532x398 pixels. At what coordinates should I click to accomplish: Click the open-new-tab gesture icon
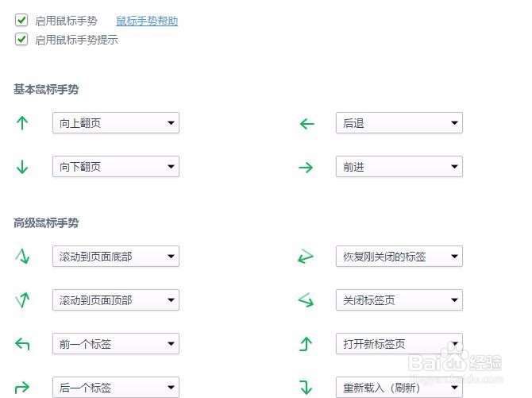click(x=306, y=344)
